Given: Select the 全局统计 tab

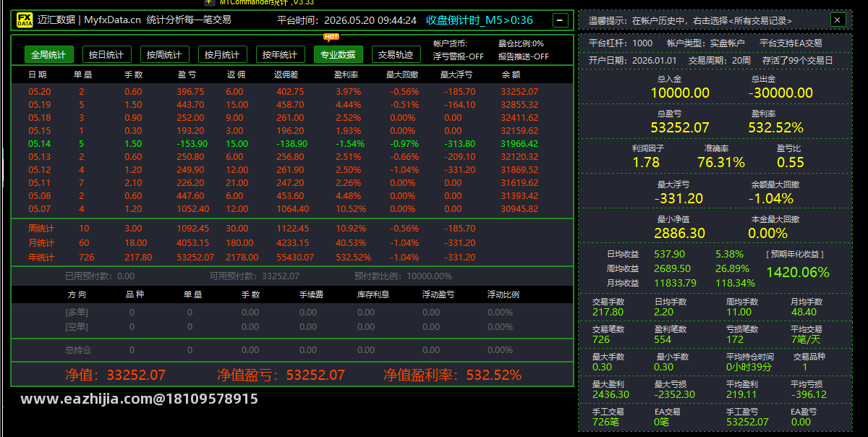Looking at the screenshot, I should click(48, 54).
